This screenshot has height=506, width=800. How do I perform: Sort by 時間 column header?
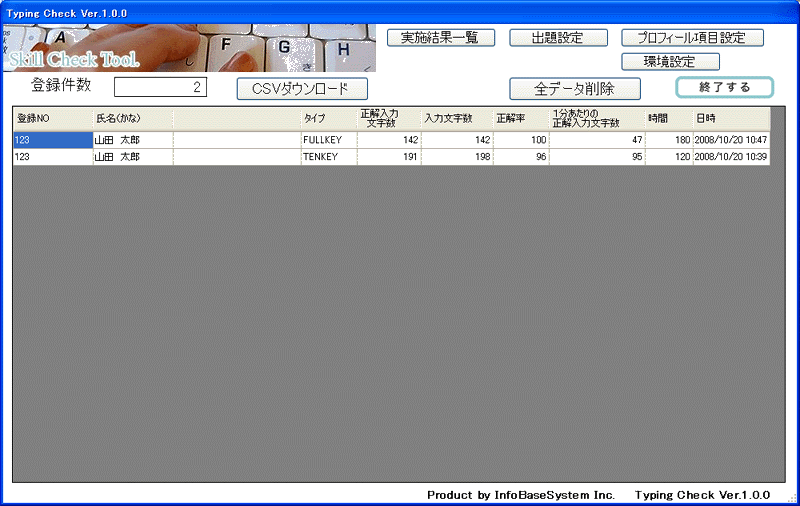669,118
